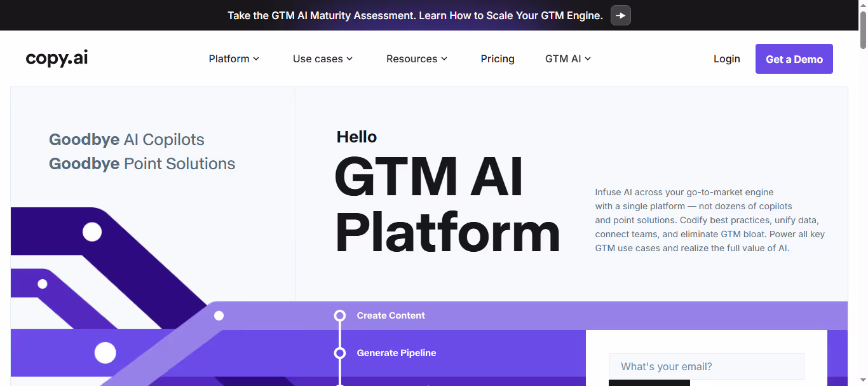Click the GTM AI chevron arrow
The height and width of the screenshot is (386, 868).
[x=588, y=59]
